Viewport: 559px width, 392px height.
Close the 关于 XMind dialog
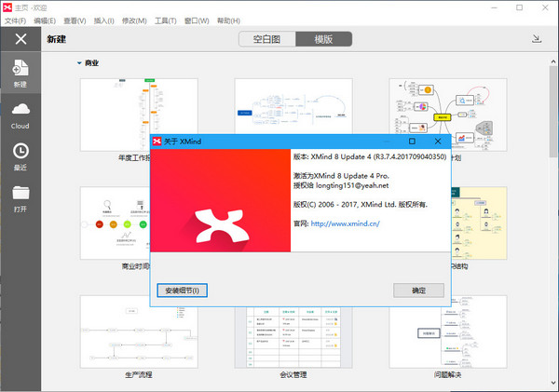(438, 142)
